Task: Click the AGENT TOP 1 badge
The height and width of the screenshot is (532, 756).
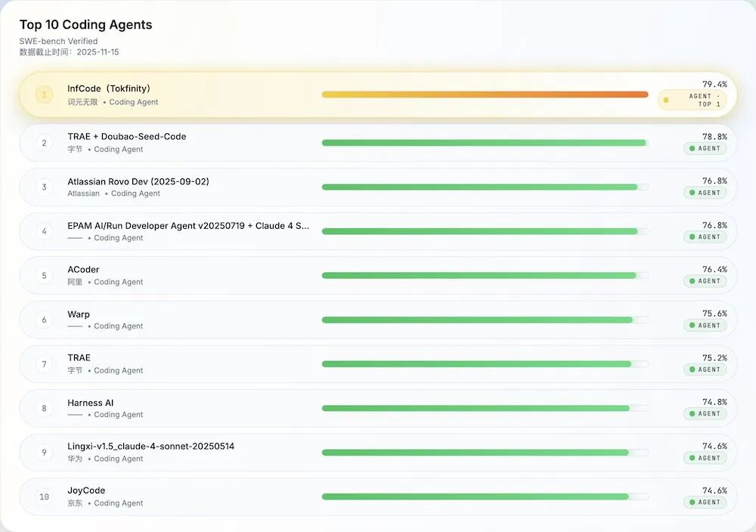Action: 692,101
